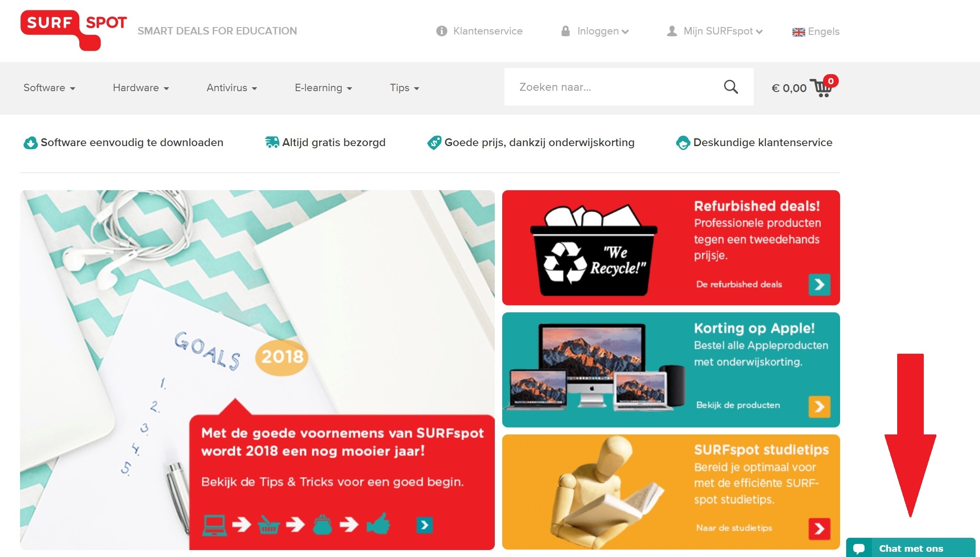
Task: Click the teal arrow on Refurbished deals
Action: pos(819,284)
